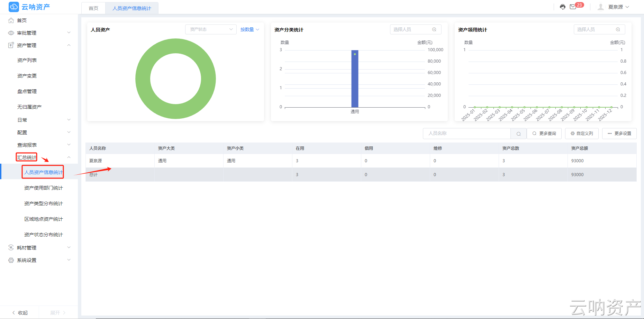Open 资产状态分布统计 in the sidebar

[44, 235]
